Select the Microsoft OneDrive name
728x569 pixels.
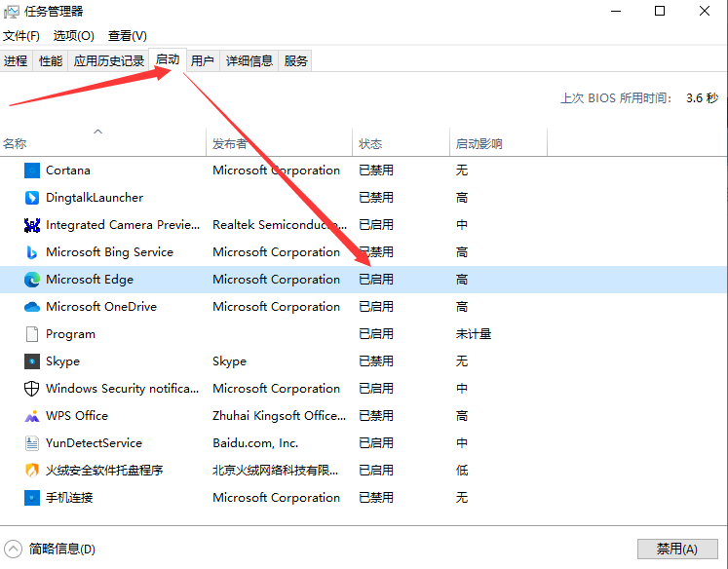click(101, 307)
